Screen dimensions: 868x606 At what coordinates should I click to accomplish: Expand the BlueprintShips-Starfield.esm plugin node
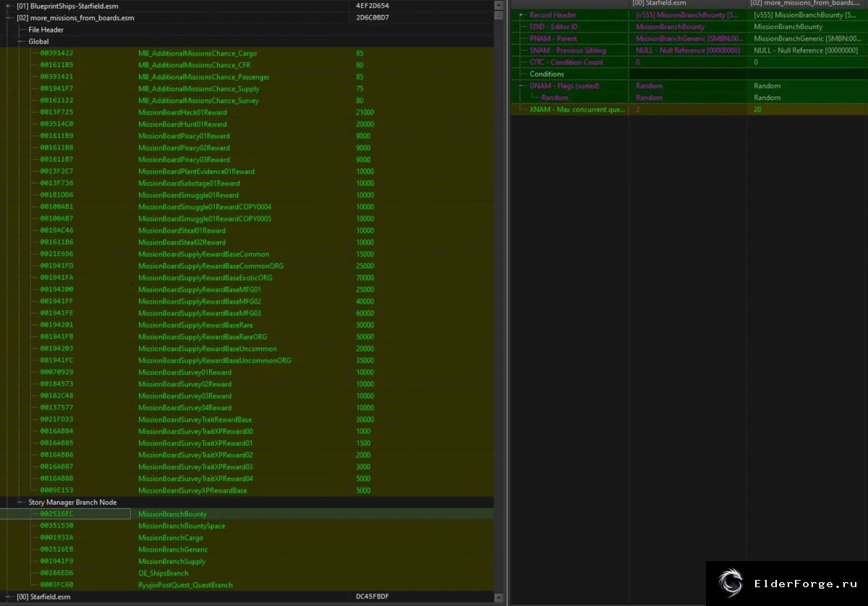(9, 6)
